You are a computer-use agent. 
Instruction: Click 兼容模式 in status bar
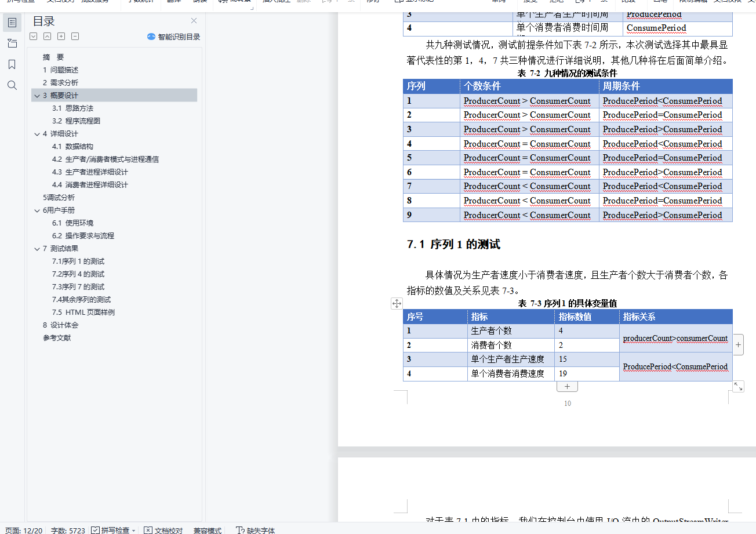tap(208, 530)
